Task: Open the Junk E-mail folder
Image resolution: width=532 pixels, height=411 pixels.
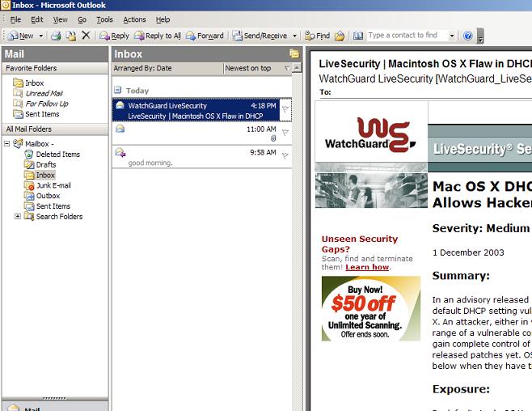Action: (x=53, y=185)
